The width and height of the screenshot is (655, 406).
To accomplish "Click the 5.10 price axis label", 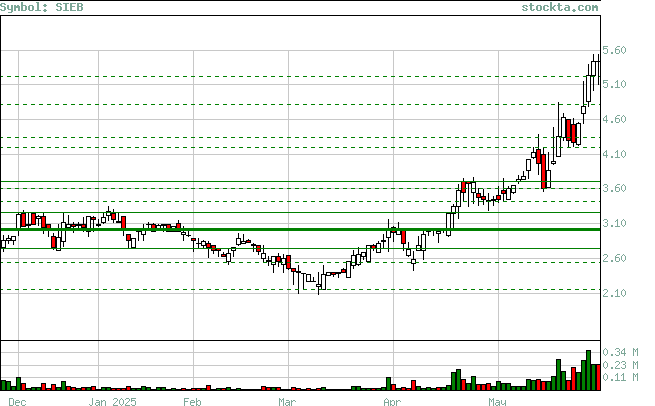I will coord(614,85).
